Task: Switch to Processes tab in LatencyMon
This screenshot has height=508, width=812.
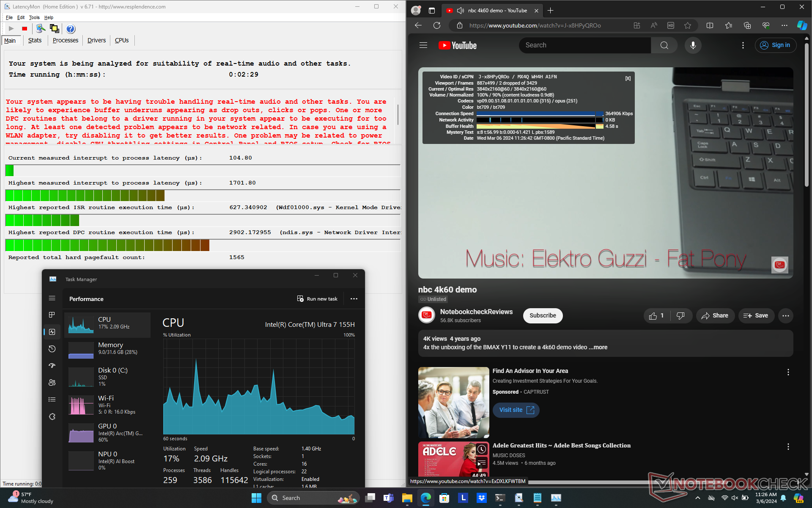Action: click(66, 40)
